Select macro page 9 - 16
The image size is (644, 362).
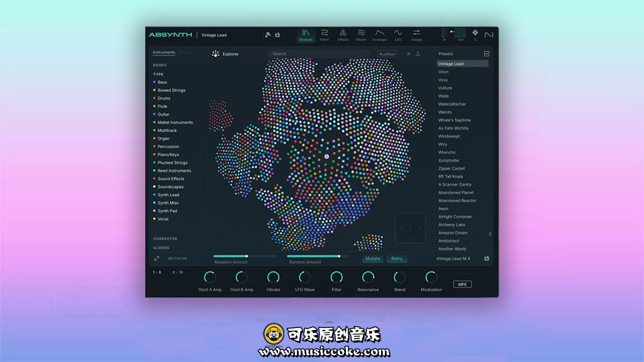coord(177,272)
